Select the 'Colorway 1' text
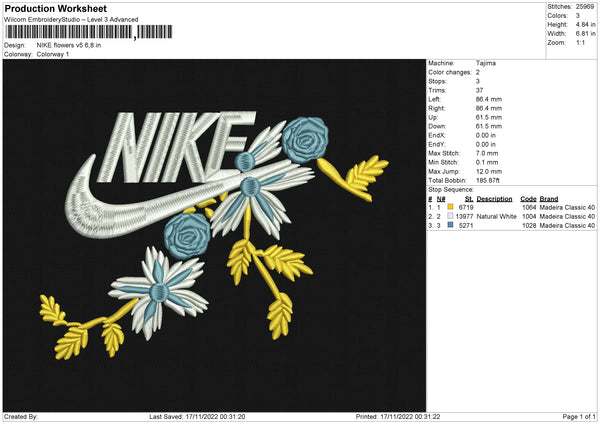 point(53,54)
